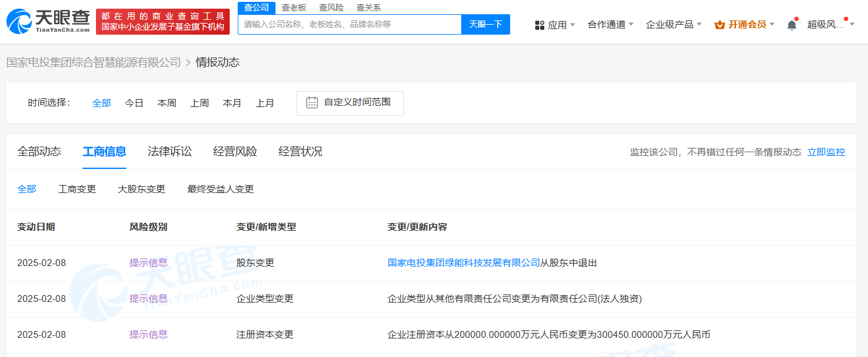The height and width of the screenshot is (357, 868).
Task: Select the 本周 time filter
Action: coord(167,103)
